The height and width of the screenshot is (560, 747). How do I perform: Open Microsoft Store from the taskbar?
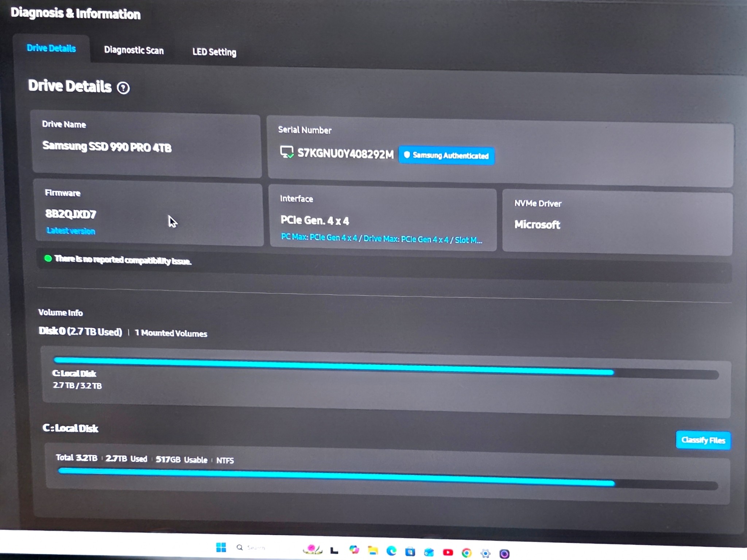410,552
